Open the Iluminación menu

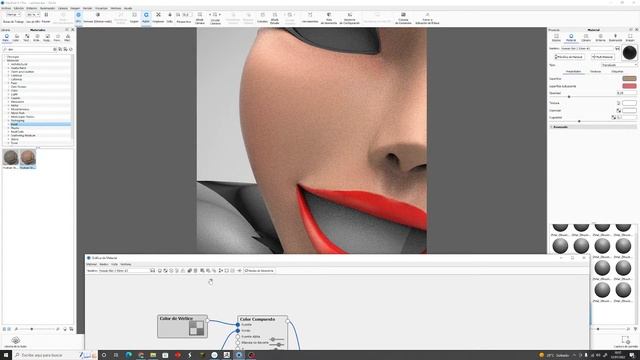click(x=47, y=8)
